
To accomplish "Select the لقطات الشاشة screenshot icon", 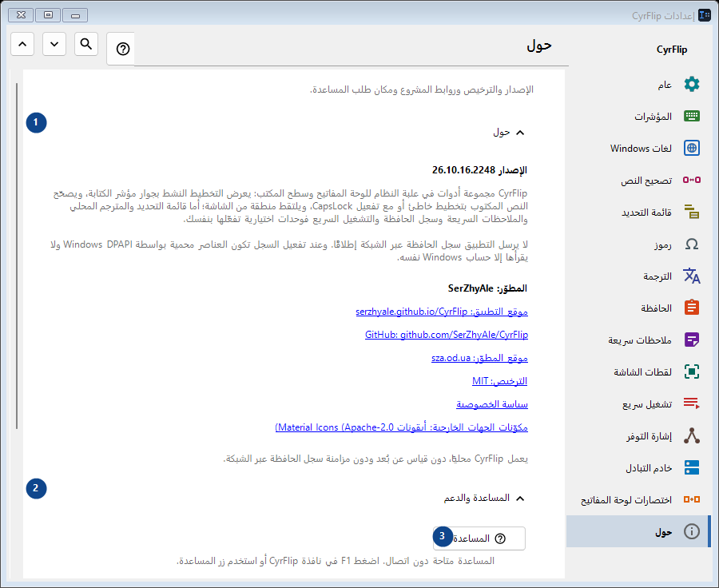I will click(692, 371).
